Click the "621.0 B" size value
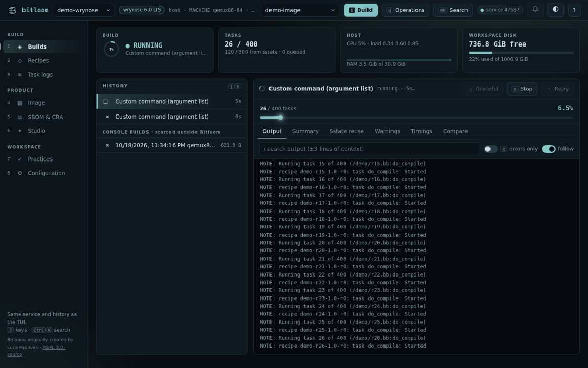Viewport: 588px width, 368px height. click(x=231, y=145)
